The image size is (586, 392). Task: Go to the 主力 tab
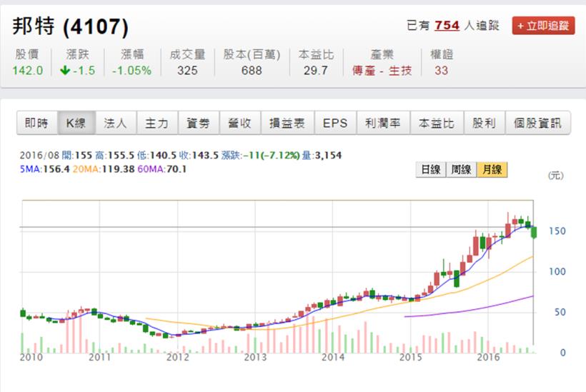(x=157, y=123)
